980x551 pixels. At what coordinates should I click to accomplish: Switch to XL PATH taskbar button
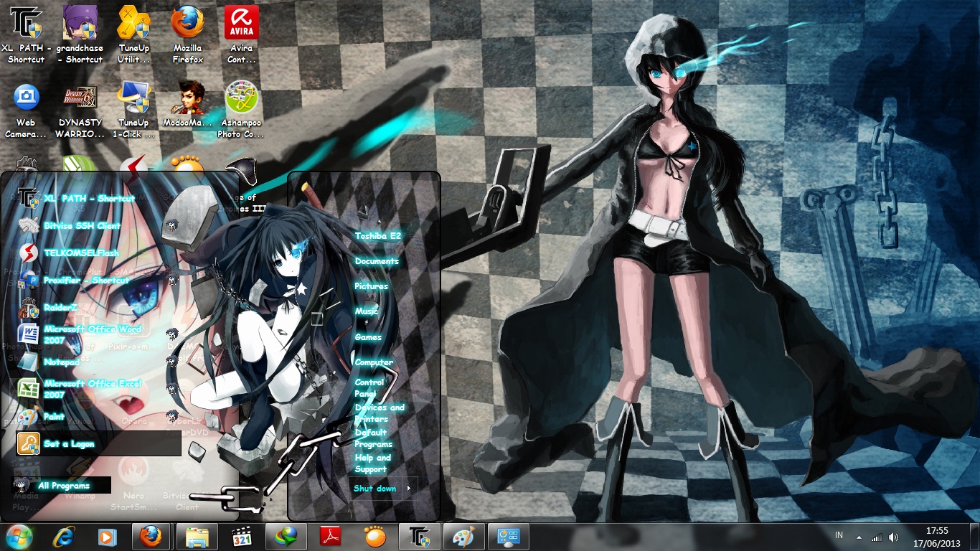419,536
